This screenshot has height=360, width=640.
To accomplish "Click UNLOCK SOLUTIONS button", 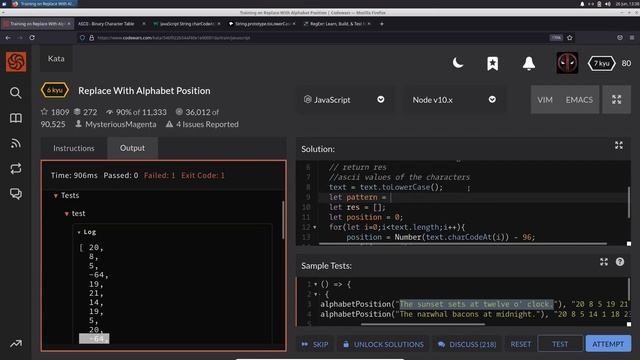I will tap(383, 344).
